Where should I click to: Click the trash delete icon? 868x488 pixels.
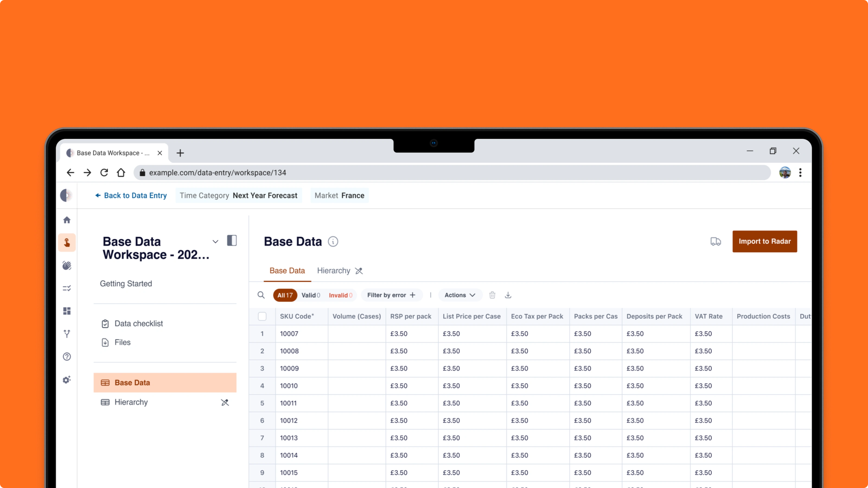coord(492,295)
